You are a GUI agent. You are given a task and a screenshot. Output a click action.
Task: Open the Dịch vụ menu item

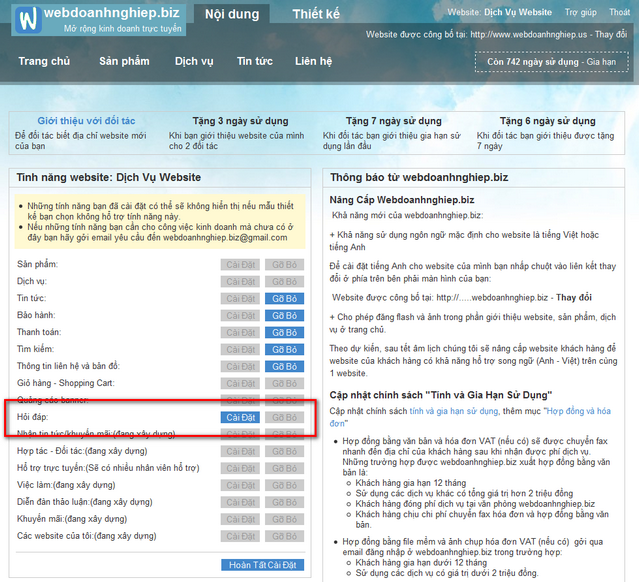pyautogui.click(x=194, y=61)
